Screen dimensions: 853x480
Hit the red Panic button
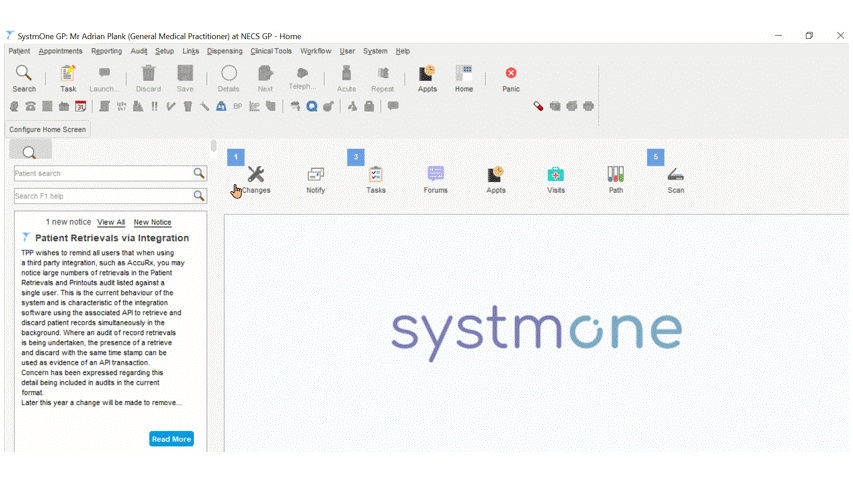tap(511, 78)
